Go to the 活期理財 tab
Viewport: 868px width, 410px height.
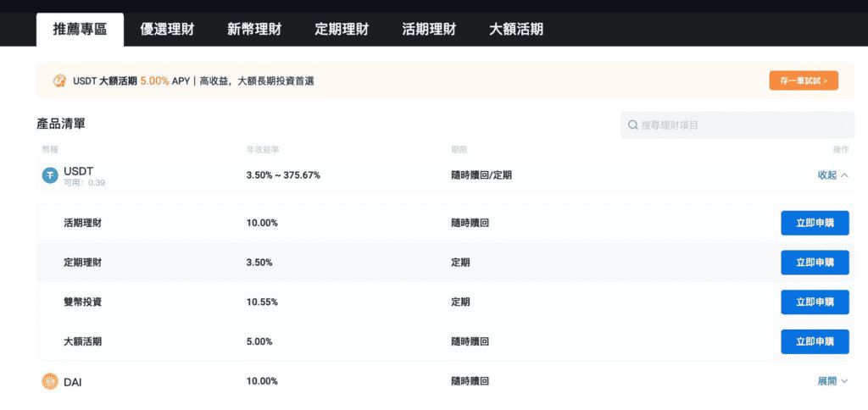coord(429,29)
